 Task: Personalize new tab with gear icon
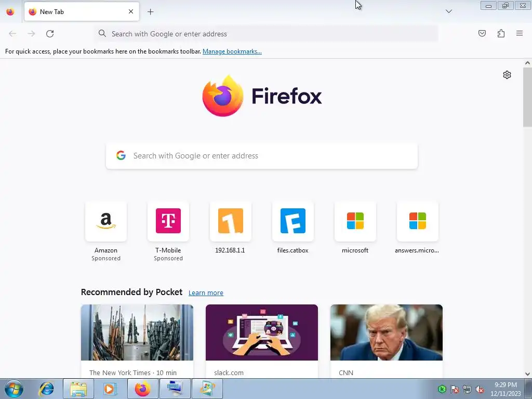[x=507, y=75]
